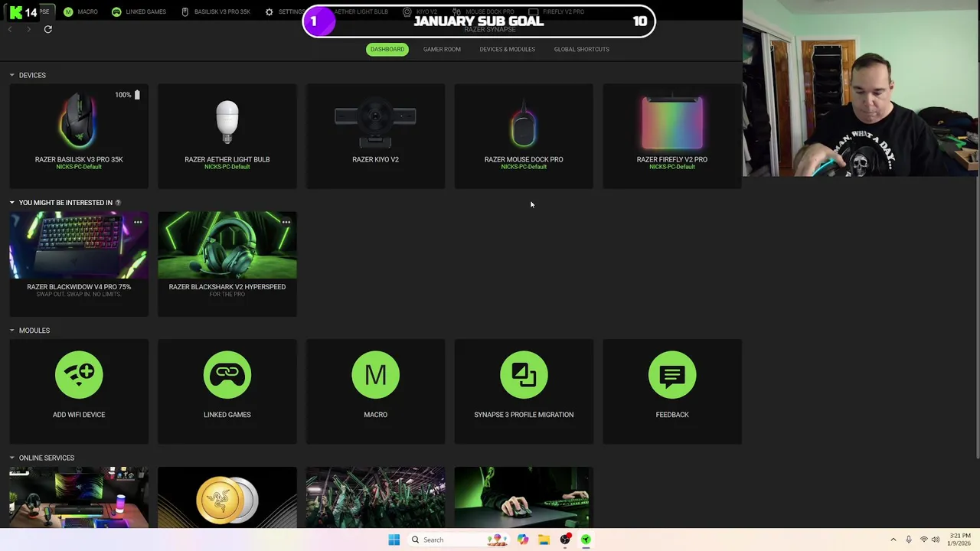Open Devices & Modules section
Screen dimensions: 980x551
(507, 49)
